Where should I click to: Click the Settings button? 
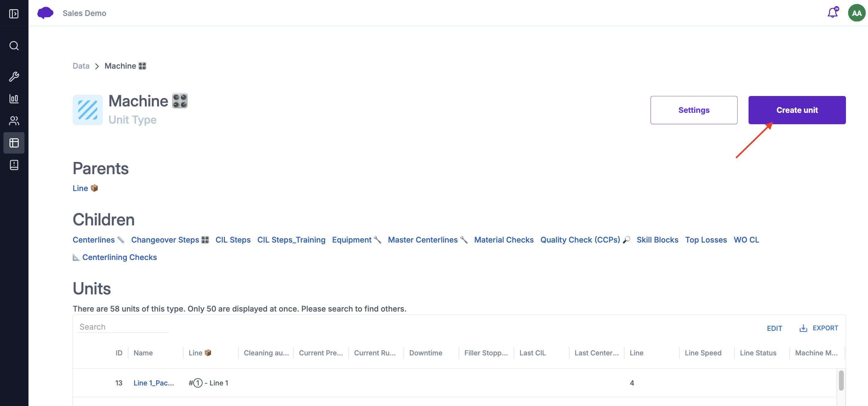tap(693, 110)
